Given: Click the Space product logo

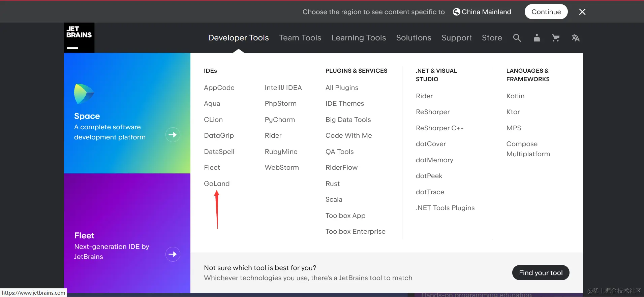Looking at the screenshot, I should (84, 94).
